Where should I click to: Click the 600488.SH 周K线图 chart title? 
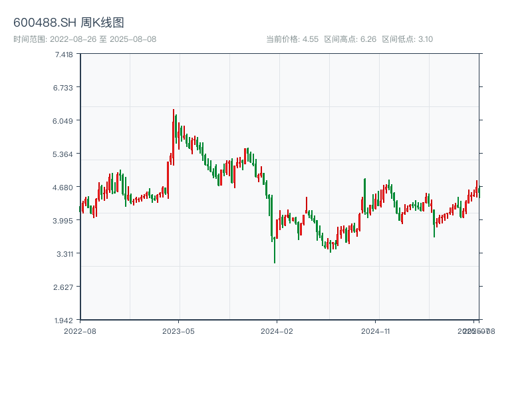(x=68, y=23)
